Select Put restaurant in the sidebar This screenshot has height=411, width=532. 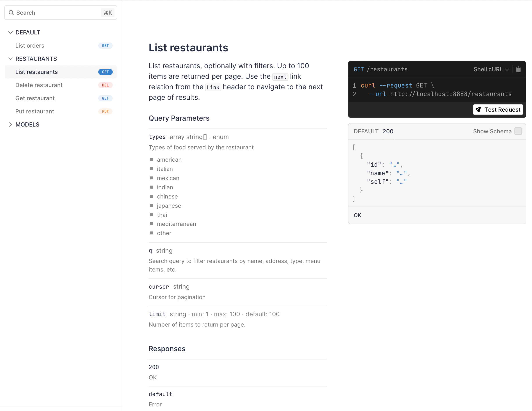[35, 111]
